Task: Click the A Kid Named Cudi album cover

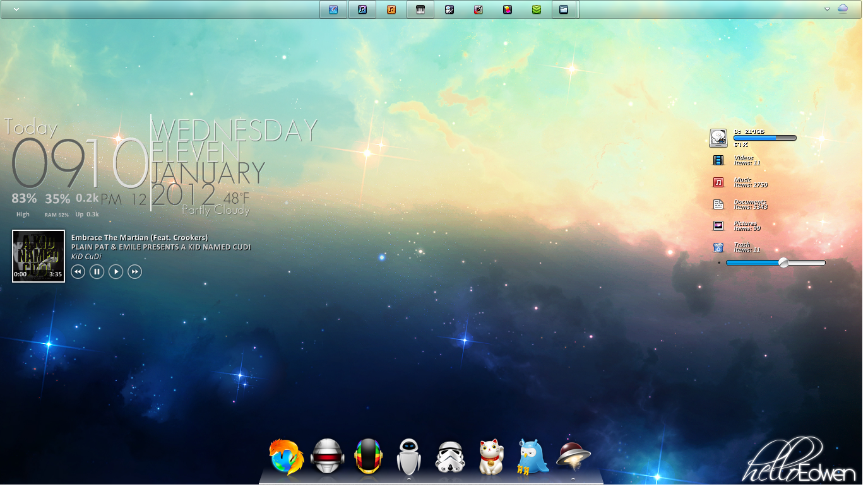Action: [39, 256]
